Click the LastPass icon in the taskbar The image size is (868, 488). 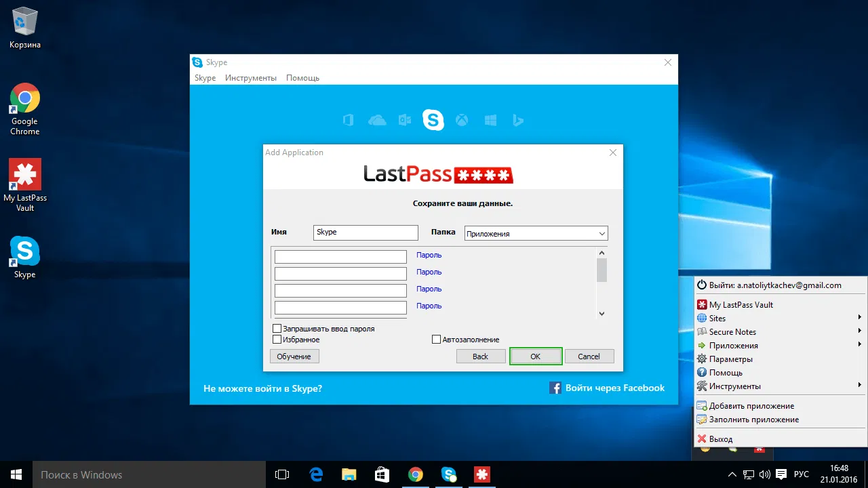(x=481, y=474)
